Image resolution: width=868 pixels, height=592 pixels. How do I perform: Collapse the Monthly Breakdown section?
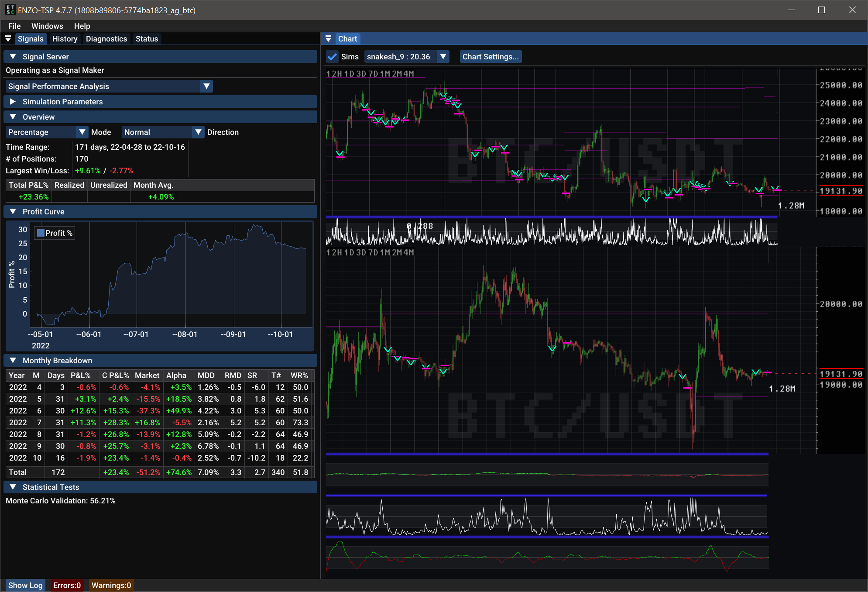pyautogui.click(x=13, y=361)
